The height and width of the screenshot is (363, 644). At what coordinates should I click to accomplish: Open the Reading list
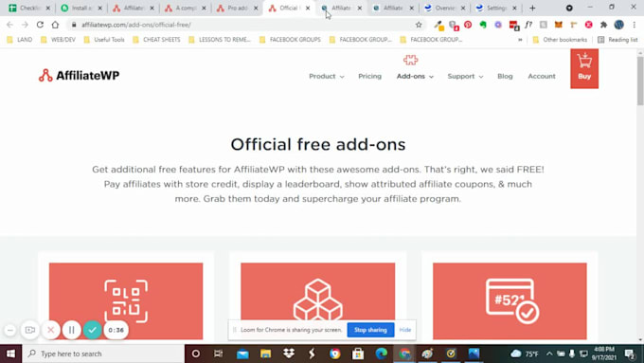coord(617,40)
